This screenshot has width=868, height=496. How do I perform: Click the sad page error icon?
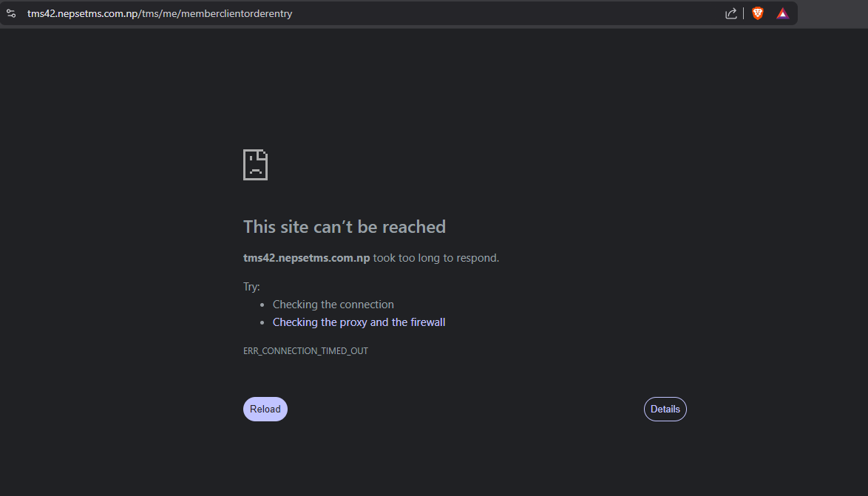(255, 164)
